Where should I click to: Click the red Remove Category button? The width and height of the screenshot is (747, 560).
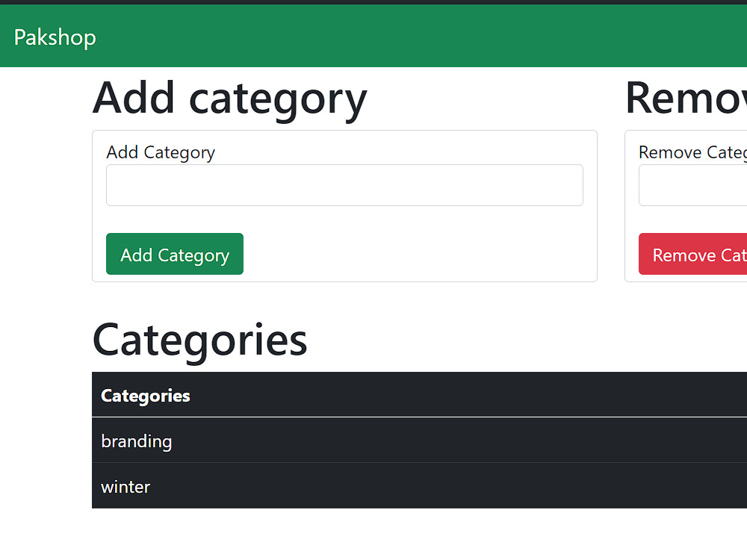coord(693,254)
